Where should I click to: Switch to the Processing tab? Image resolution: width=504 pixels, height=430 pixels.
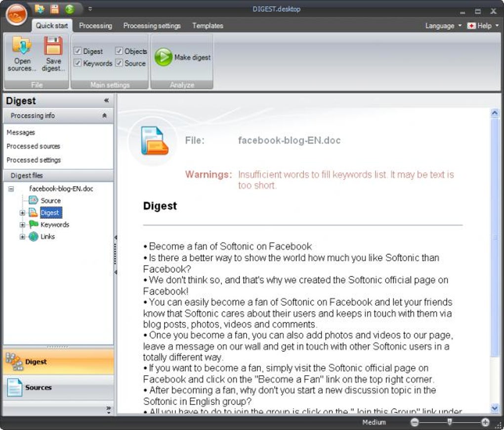pyautogui.click(x=95, y=26)
